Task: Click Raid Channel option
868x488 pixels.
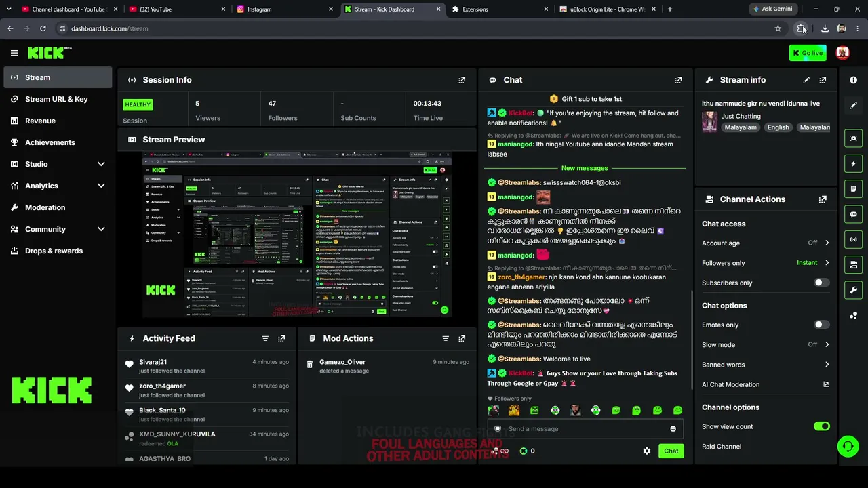Action: (722, 446)
